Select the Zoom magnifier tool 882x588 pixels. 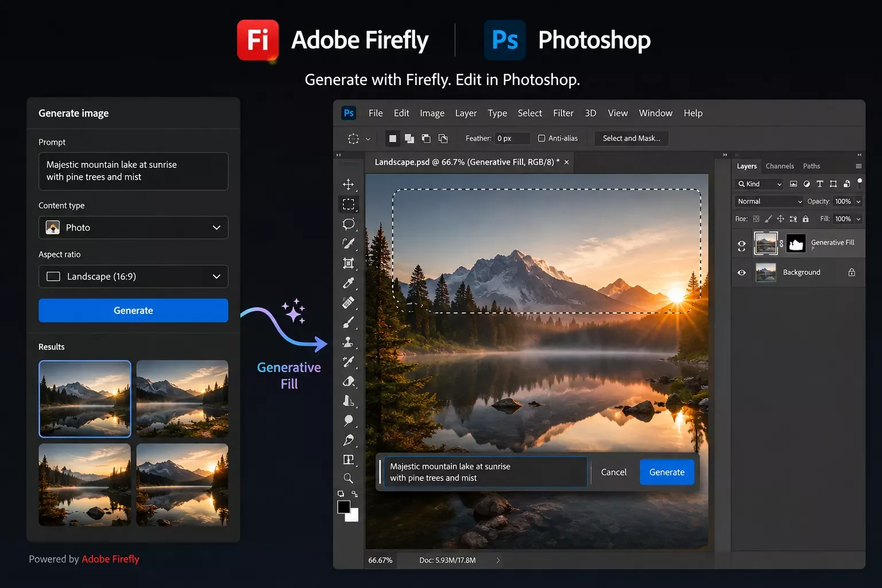(x=348, y=478)
